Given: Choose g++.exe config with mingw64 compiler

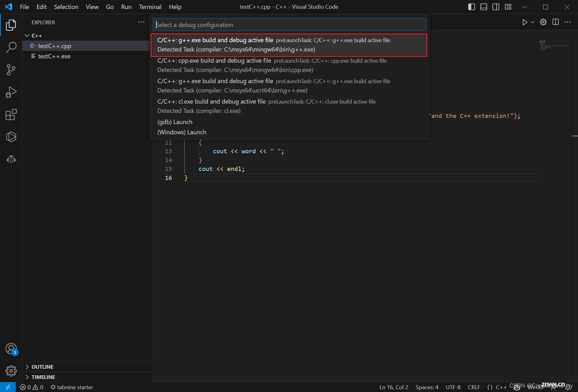Looking at the screenshot, I should coord(289,45).
